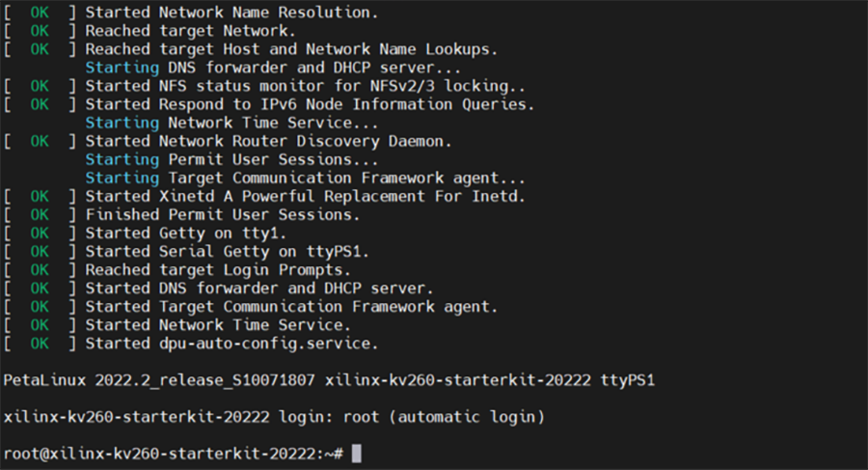Screen dimensions: 868x470
Task: Click 'Started Respond to IPv6 Node Information' line
Action: coord(269,104)
